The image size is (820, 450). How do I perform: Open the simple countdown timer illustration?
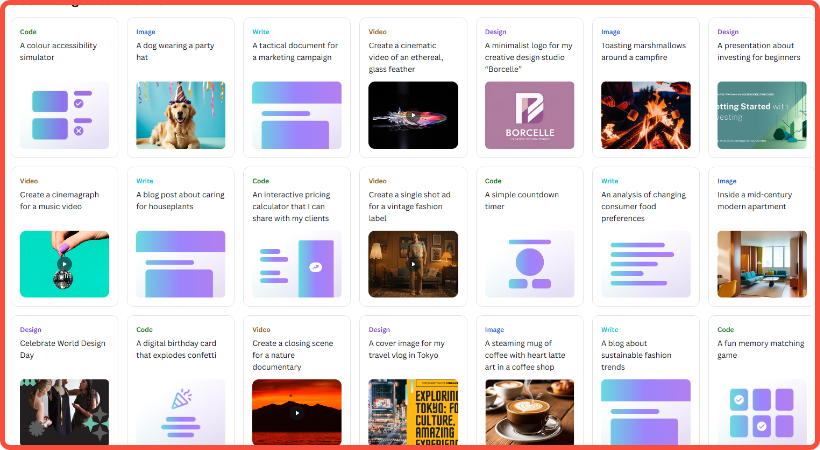[529, 264]
